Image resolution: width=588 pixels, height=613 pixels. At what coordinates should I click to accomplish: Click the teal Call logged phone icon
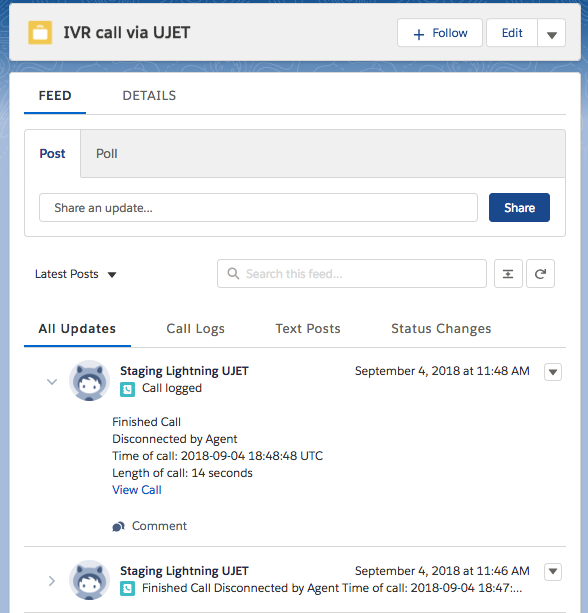pyautogui.click(x=127, y=389)
